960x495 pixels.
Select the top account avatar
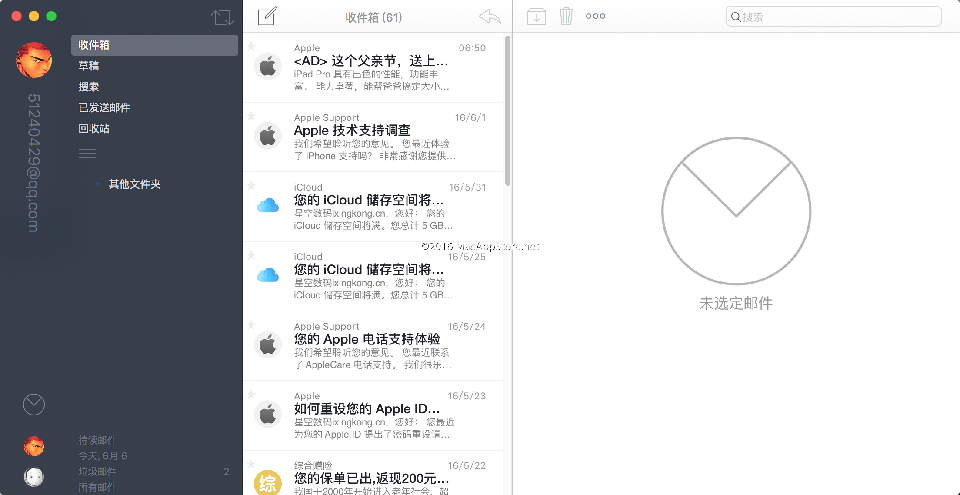point(34,60)
